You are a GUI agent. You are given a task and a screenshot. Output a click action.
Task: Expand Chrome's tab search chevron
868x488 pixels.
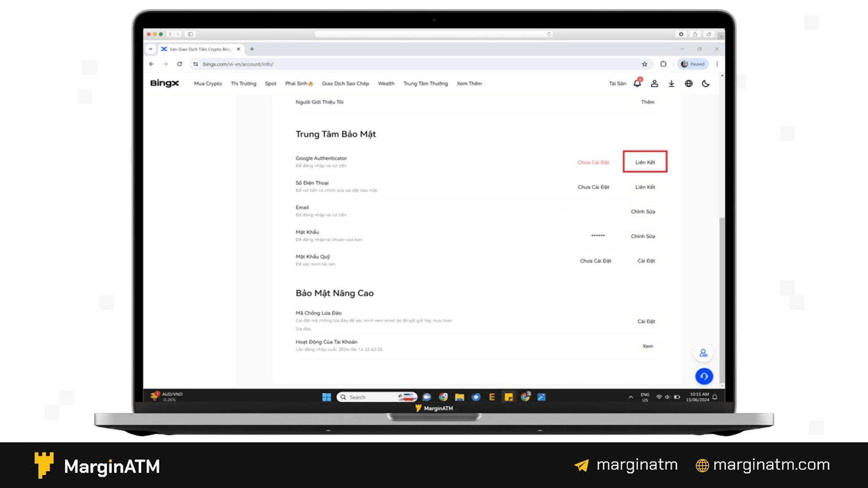(x=151, y=49)
